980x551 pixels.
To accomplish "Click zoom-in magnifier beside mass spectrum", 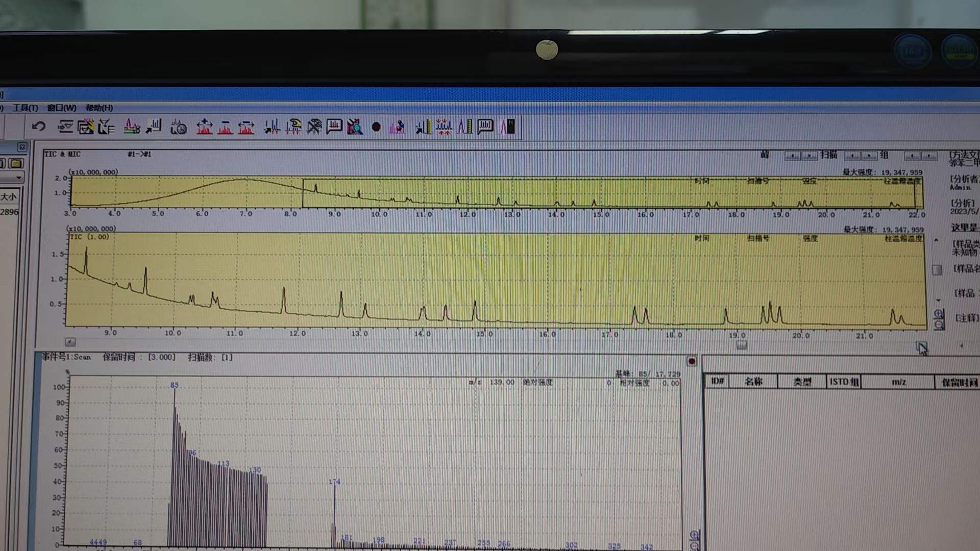I will point(694,535).
